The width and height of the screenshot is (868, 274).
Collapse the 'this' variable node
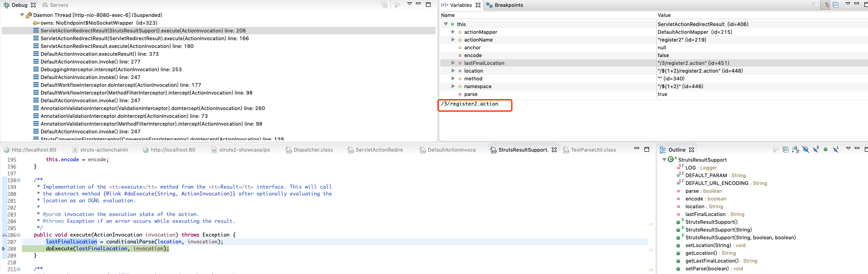click(446, 24)
